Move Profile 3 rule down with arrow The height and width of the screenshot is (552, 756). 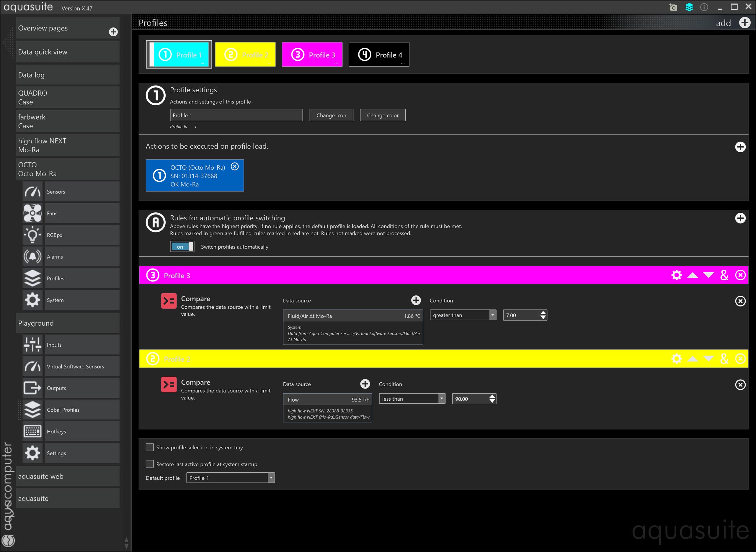click(708, 275)
